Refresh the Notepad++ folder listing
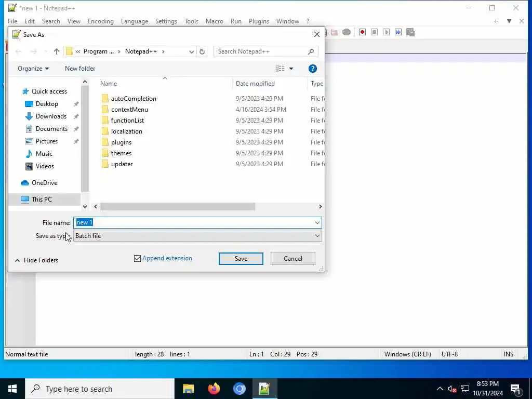 click(202, 51)
